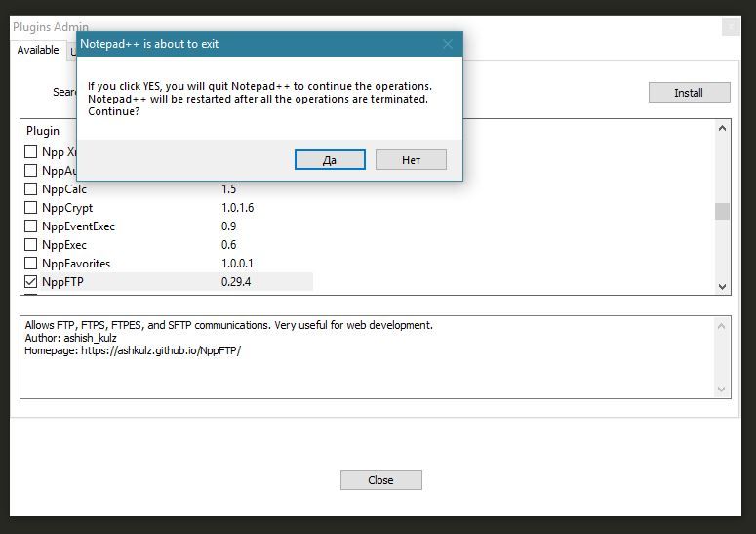Click the 'Allows FTP, FTPS' description line
Screen dimensions: 756x534
click(x=228, y=325)
